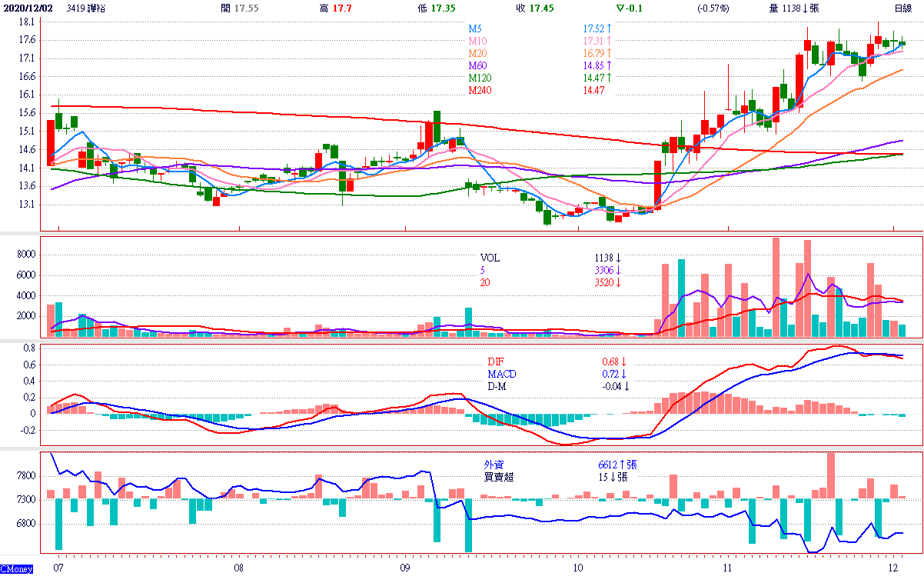Image resolution: width=924 pixels, height=583 pixels.
Task: Click the VOL indicator label
Action: (x=490, y=258)
